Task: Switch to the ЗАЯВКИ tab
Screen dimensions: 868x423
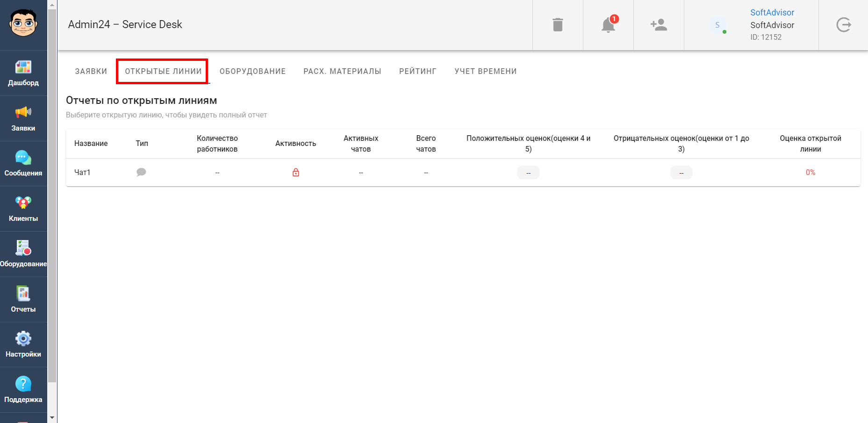Action: pyautogui.click(x=91, y=71)
